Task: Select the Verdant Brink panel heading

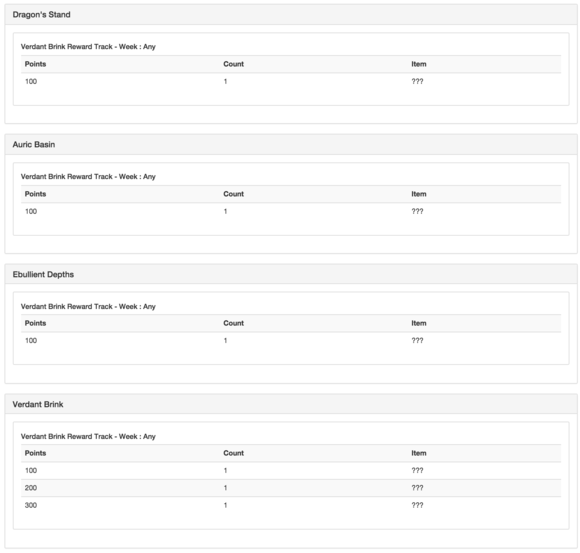Action: [291, 404]
